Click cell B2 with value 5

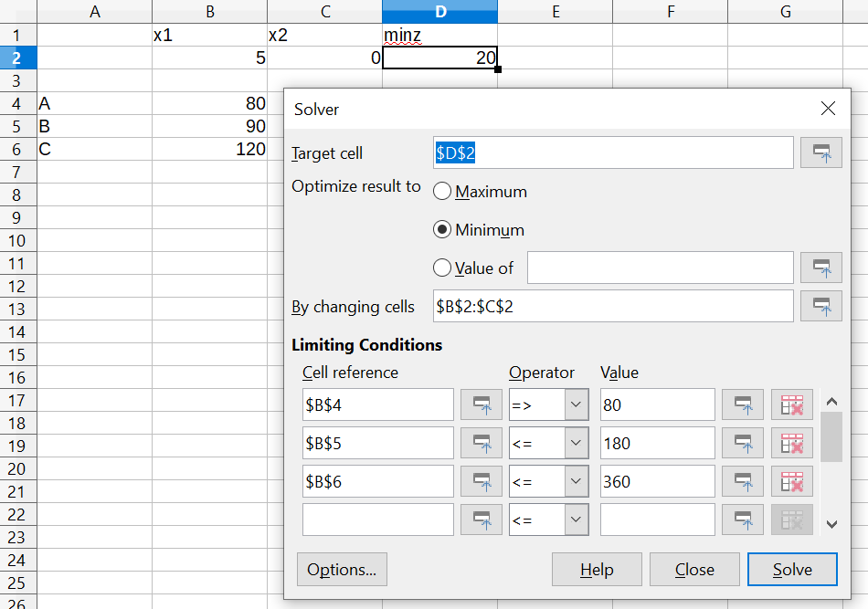(x=210, y=58)
